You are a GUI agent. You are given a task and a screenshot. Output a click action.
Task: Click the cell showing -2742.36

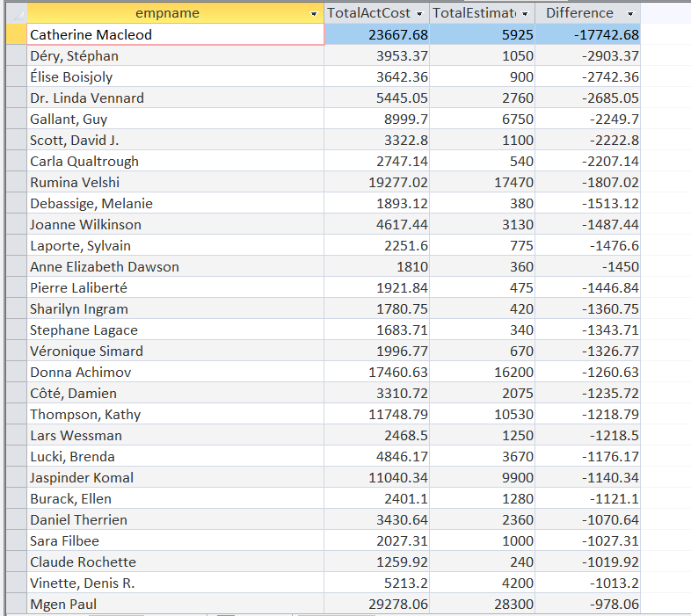coord(588,76)
